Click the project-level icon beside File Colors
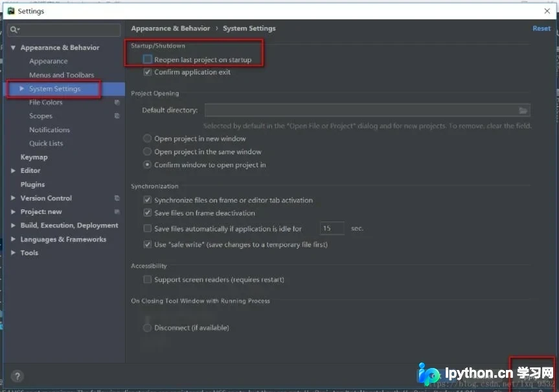 click(117, 102)
